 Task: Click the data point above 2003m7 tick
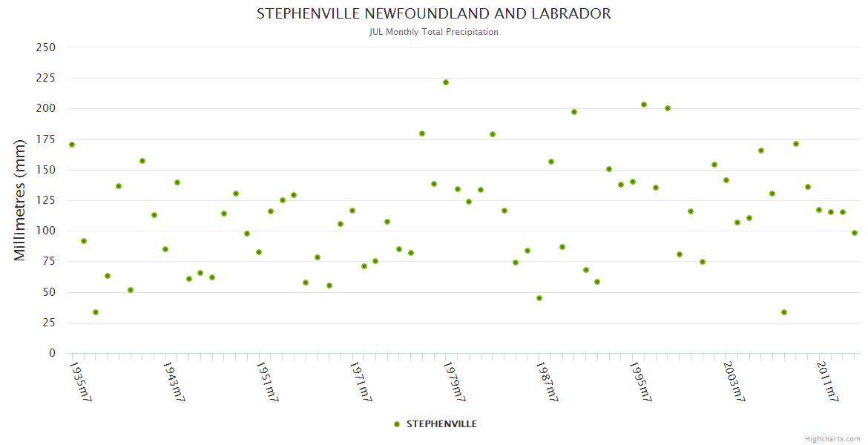pyautogui.click(x=726, y=180)
